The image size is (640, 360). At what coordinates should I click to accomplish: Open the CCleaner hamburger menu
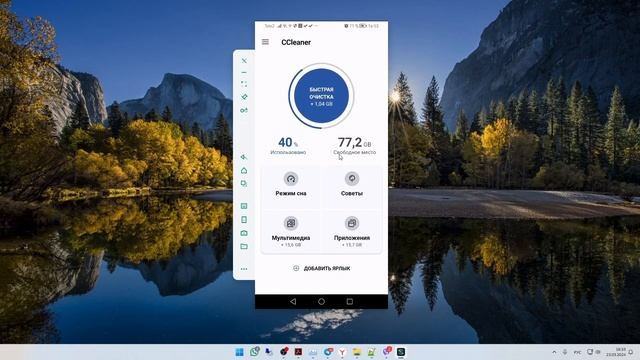click(x=265, y=42)
